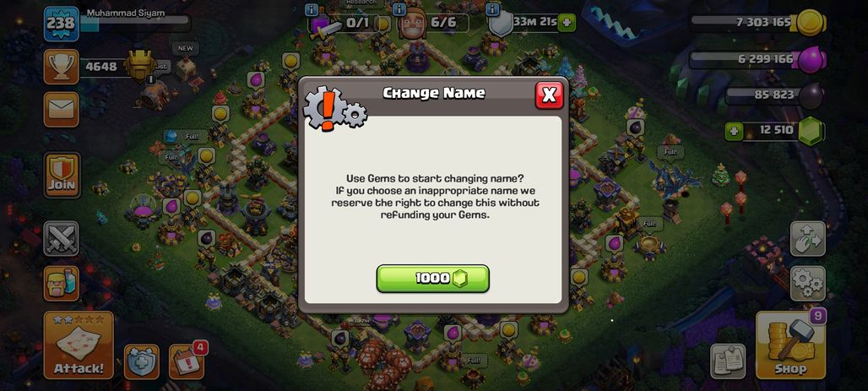Select the gold storage bar 7 303 165

pyautogui.click(x=757, y=23)
